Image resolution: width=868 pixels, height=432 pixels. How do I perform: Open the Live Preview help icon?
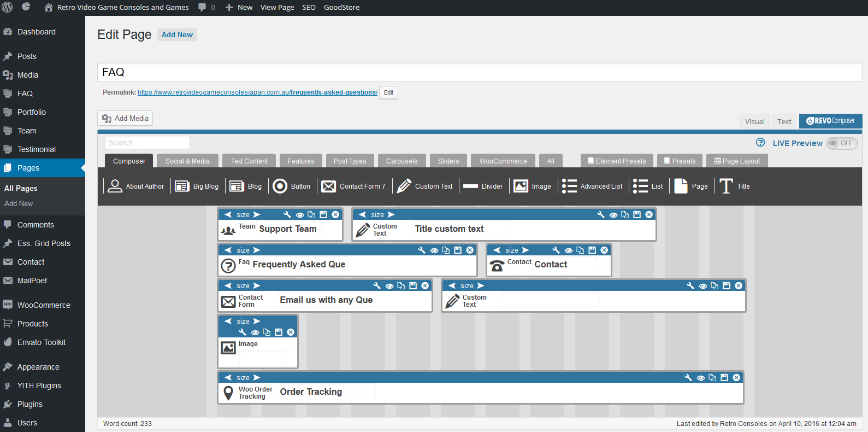click(x=760, y=143)
